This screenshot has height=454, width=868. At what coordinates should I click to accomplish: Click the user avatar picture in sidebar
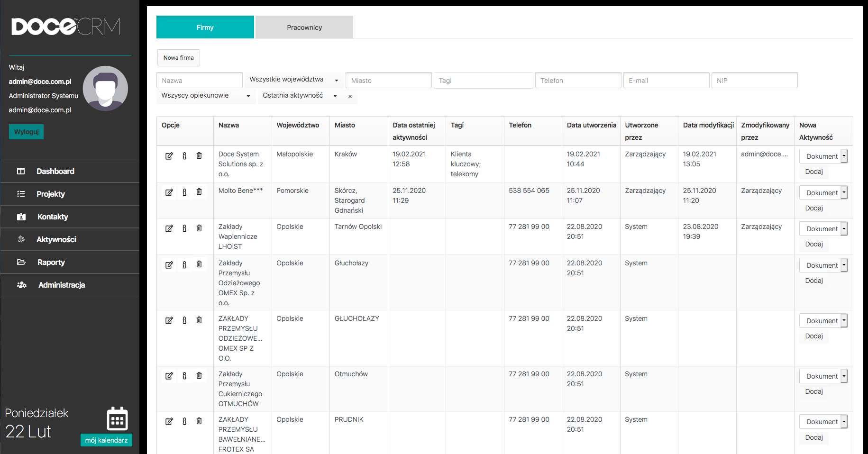coord(105,89)
